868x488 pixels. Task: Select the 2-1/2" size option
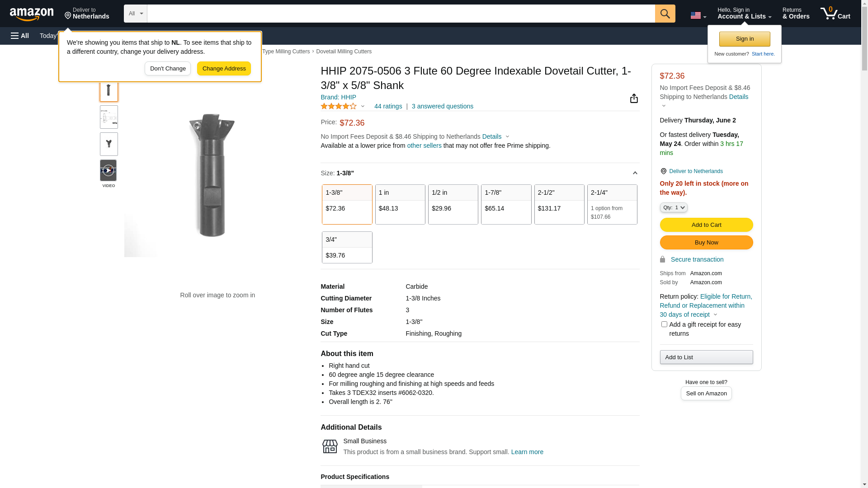(x=559, y=204)
